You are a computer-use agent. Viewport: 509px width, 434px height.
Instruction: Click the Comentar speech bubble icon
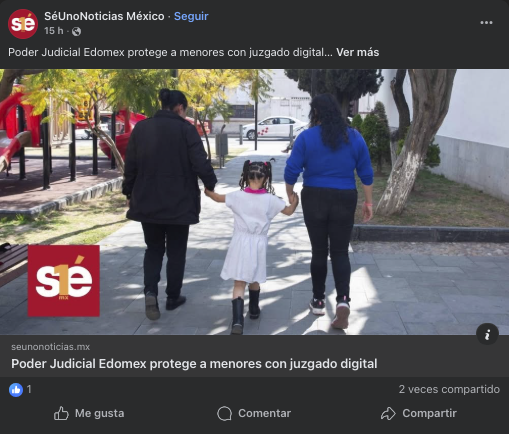(224, 414)
